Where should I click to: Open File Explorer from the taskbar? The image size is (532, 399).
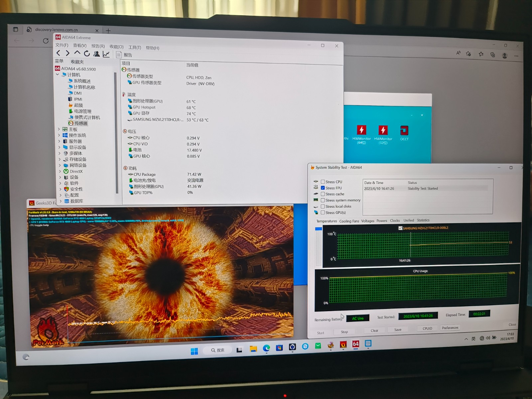point(253,349)
